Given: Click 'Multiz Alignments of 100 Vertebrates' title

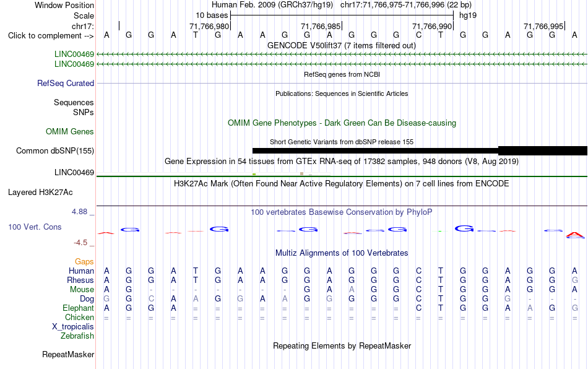Looking at the screenshot, I should (342, 253).
